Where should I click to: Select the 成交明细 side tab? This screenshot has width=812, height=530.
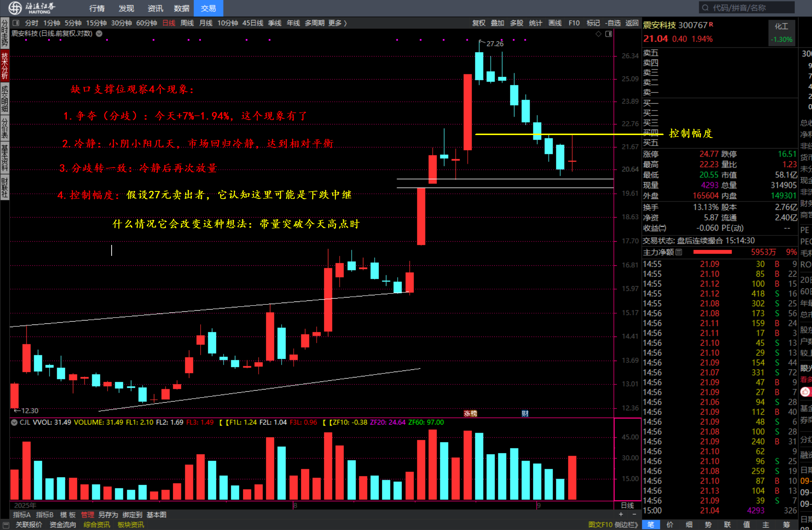pyautogui.click(x=5, y=98)
